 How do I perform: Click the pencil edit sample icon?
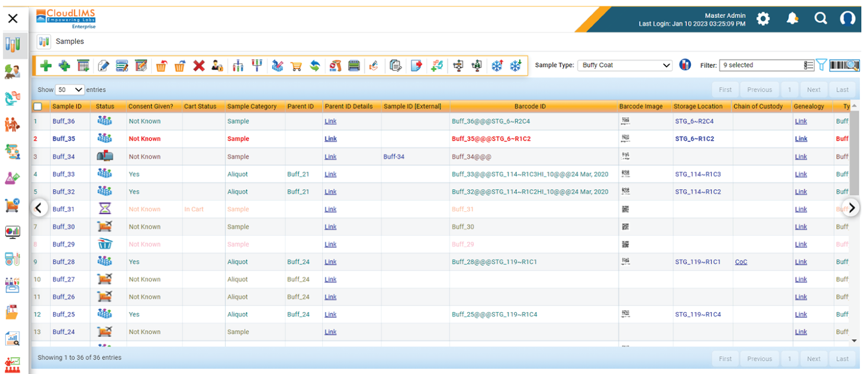pyautogui.click(x=104, y=66)
